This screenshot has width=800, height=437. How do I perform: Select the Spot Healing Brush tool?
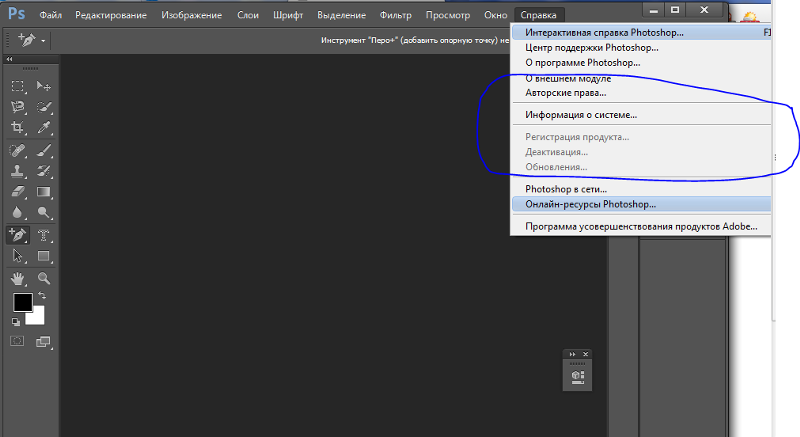coord(18,150)
